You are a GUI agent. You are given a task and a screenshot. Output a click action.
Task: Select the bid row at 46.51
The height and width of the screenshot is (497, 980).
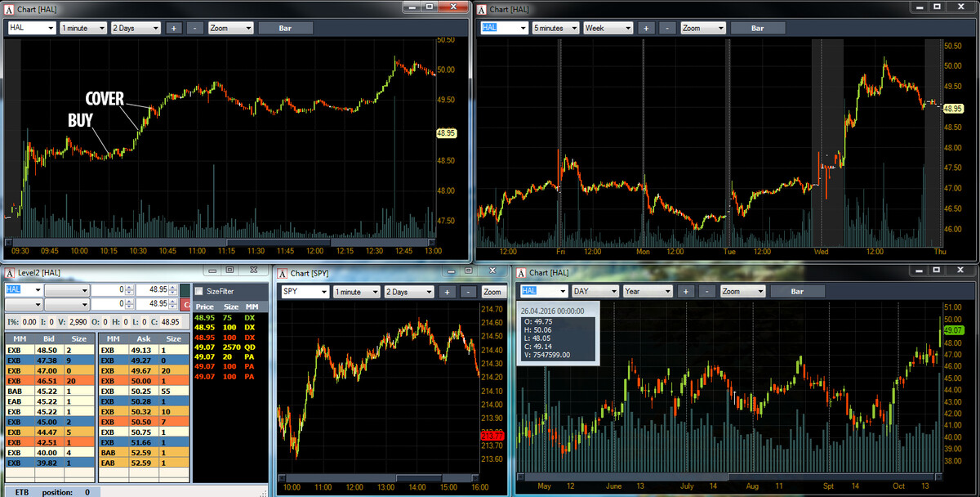point(49,380)
